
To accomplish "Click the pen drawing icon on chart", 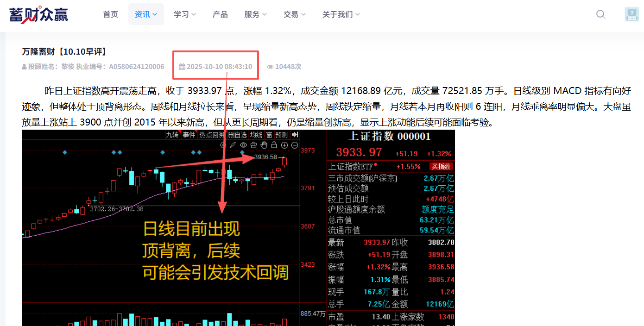I will pos(234,145).
